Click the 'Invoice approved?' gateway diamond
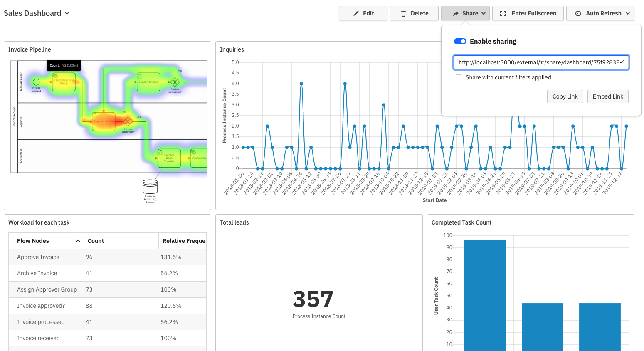 128,121
